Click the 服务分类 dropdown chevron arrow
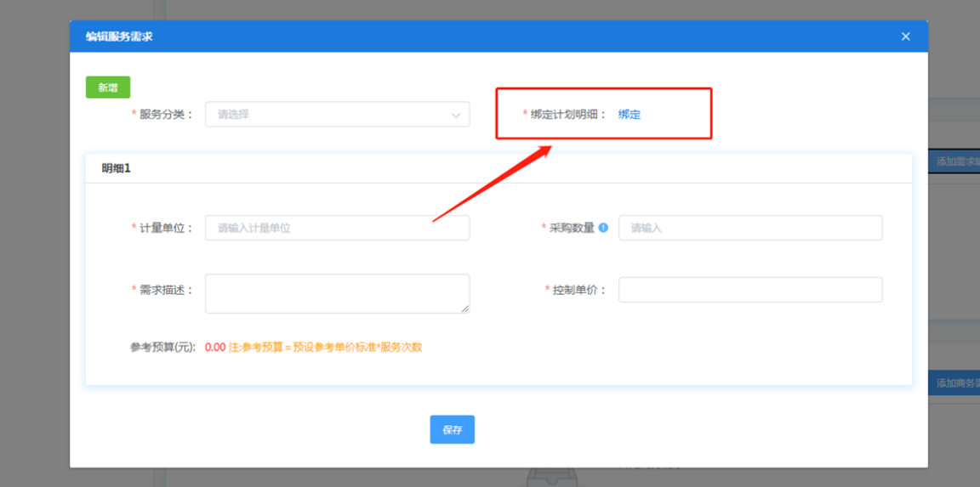980x487 pixels. click(x=455, y=115)
